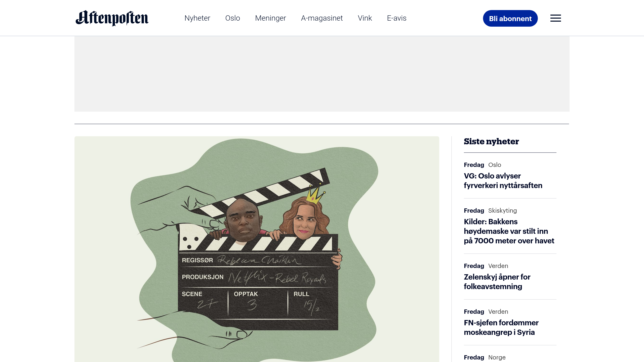Open the Nyheter section
The width and height of the screenshot is (644, 362).
click(197, 18)
